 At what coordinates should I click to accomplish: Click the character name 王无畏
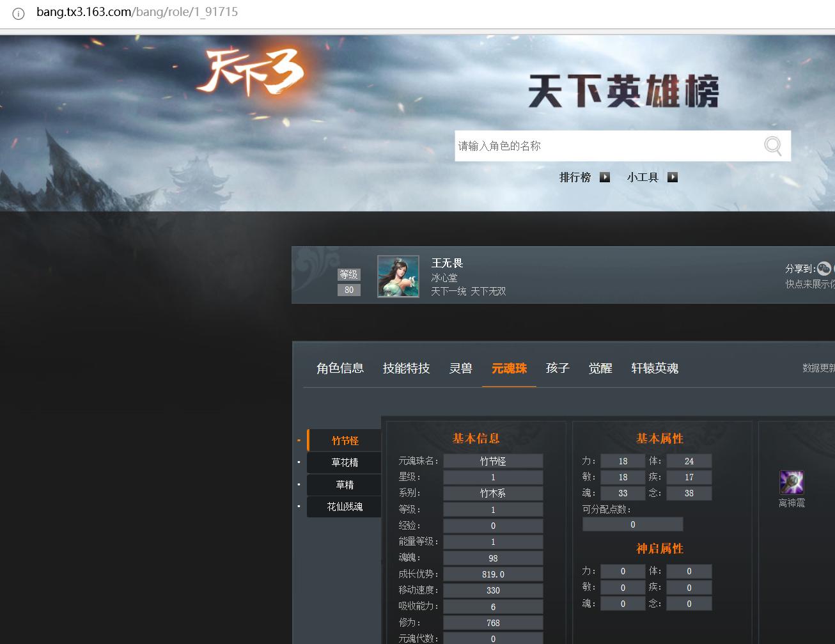447,263
